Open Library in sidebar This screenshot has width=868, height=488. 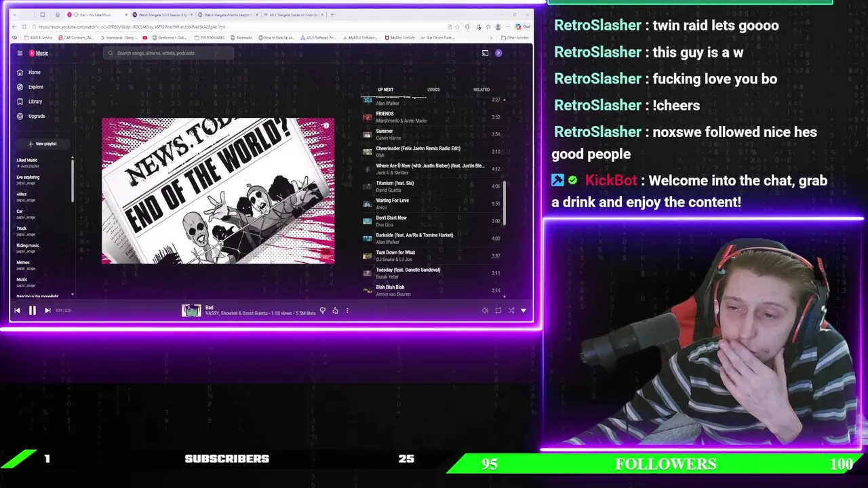[x=30, y=102]
